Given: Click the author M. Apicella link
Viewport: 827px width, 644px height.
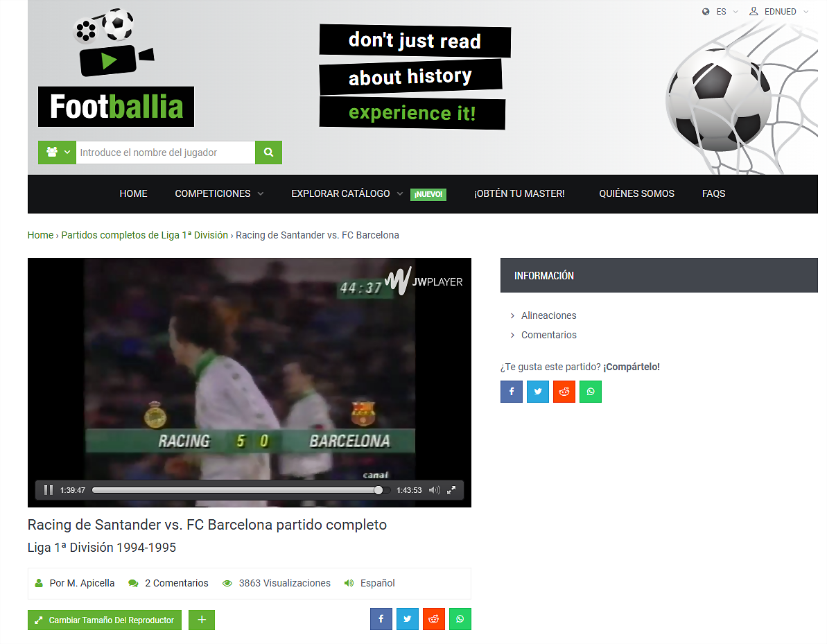Looking at the screenshot, I should pyautogui.click(x=82, y=584).
